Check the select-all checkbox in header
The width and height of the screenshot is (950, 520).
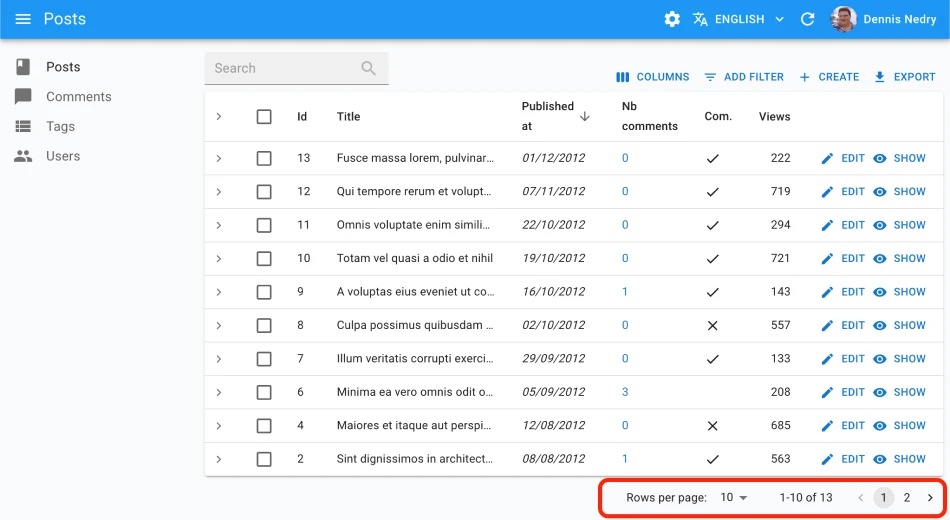pos(264,117)
